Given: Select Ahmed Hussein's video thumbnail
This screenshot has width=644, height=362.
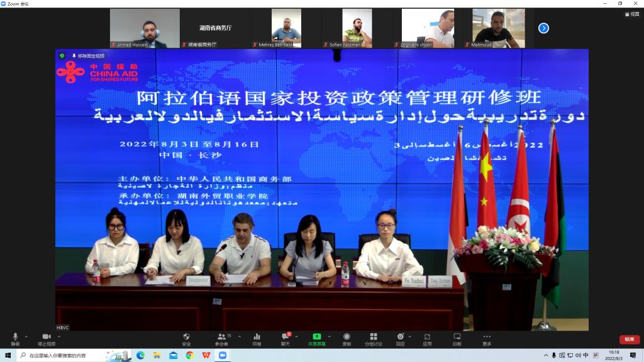Looking at the screenshot, I should 145,28.
